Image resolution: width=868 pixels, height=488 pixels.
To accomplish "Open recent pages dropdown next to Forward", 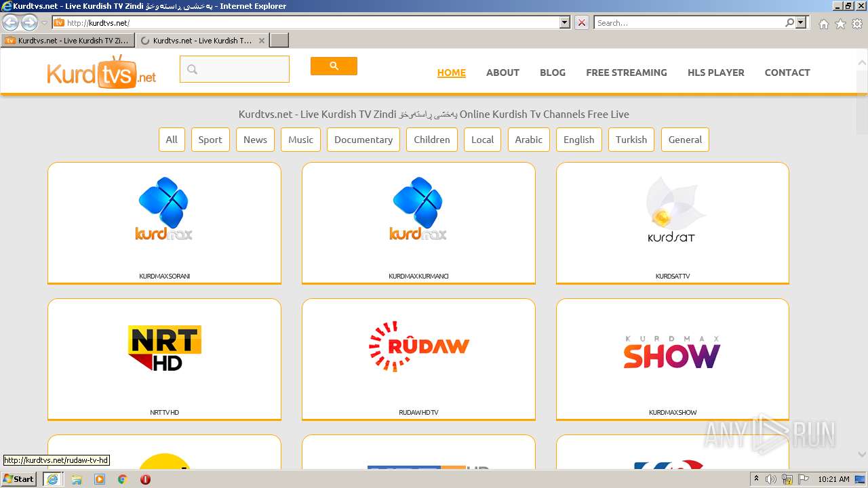I will point(44,23).
